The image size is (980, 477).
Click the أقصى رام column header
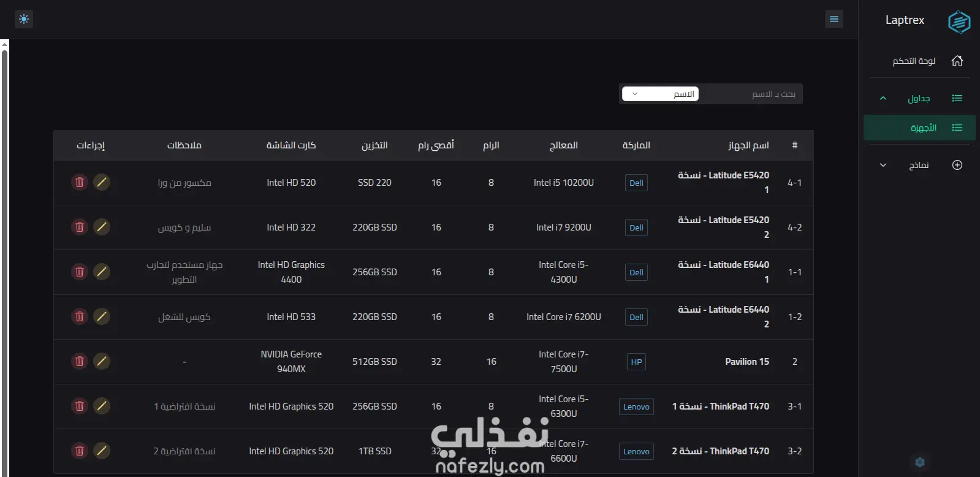tap(436, 145)
